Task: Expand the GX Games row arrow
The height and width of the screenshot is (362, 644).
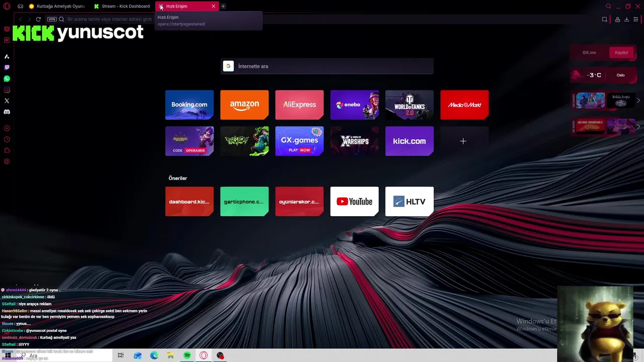Action: click(638, 101)
